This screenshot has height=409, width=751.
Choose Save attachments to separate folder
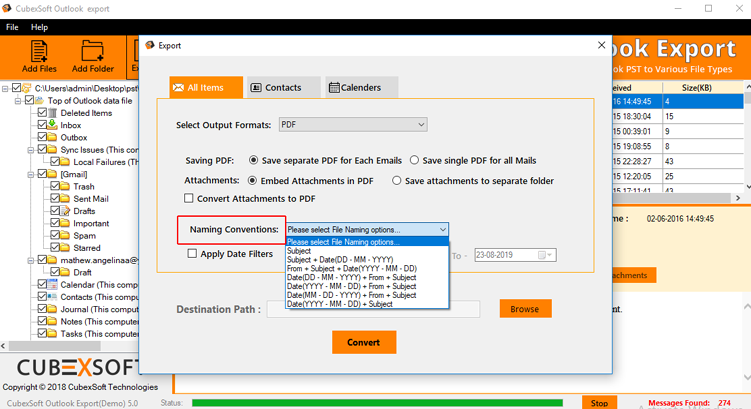397,181
